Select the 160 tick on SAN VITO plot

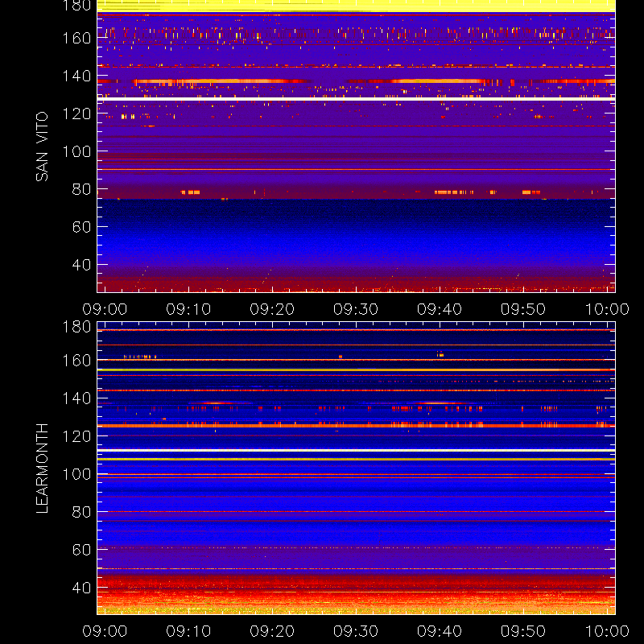click(76, 38)
